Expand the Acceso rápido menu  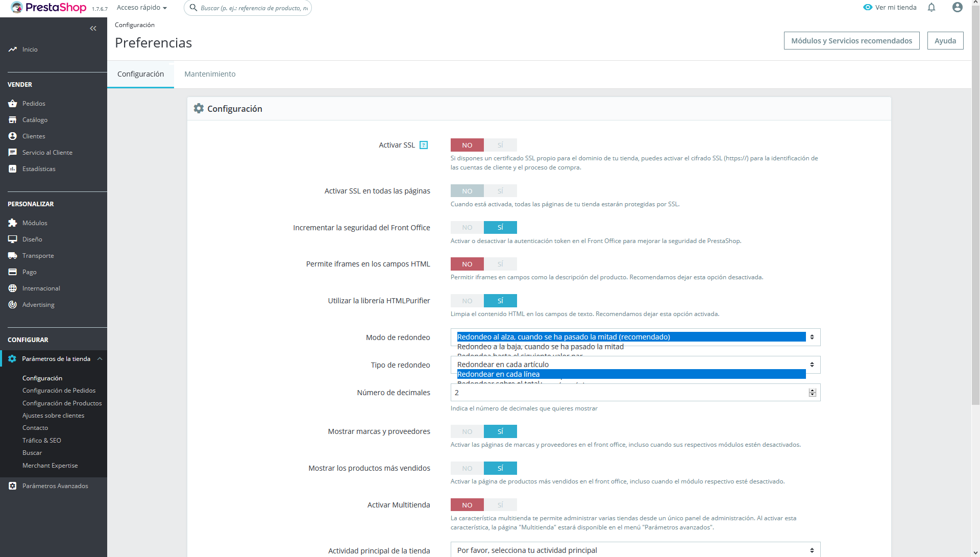click(142, 8)
